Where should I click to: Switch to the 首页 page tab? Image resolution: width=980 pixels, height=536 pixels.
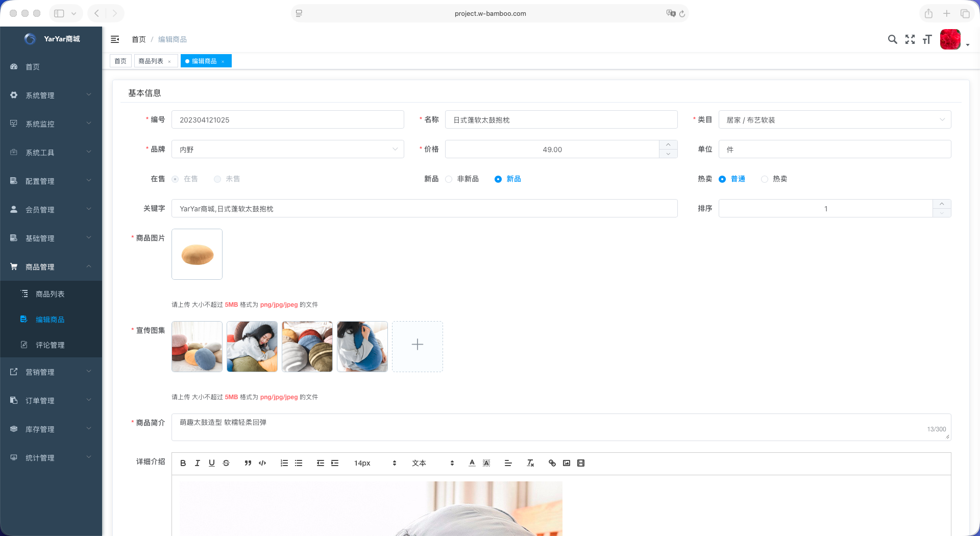click(120, 61)
